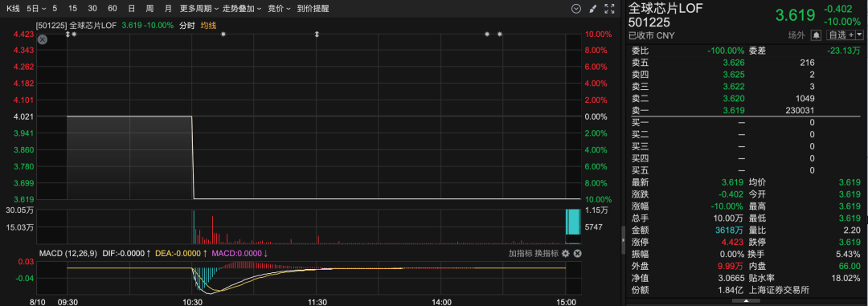Click 换指标 to change indicator

tap(546, 254)
